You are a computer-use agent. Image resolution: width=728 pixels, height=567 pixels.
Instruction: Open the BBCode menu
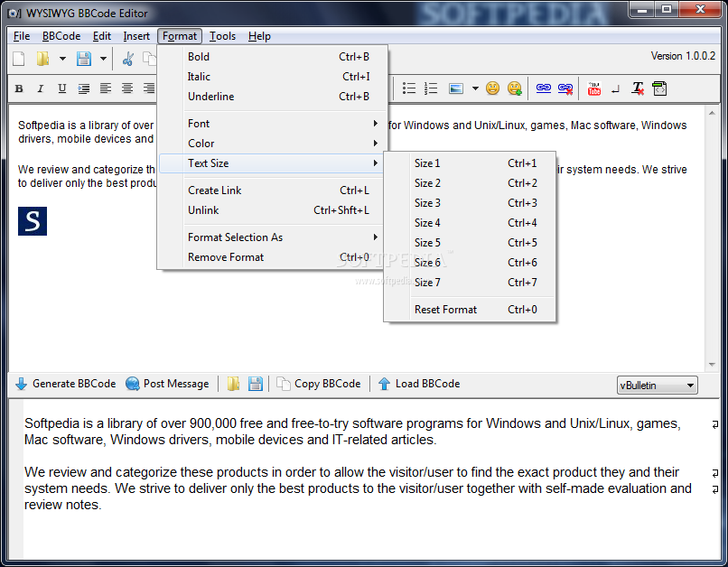tap(61, 36)
